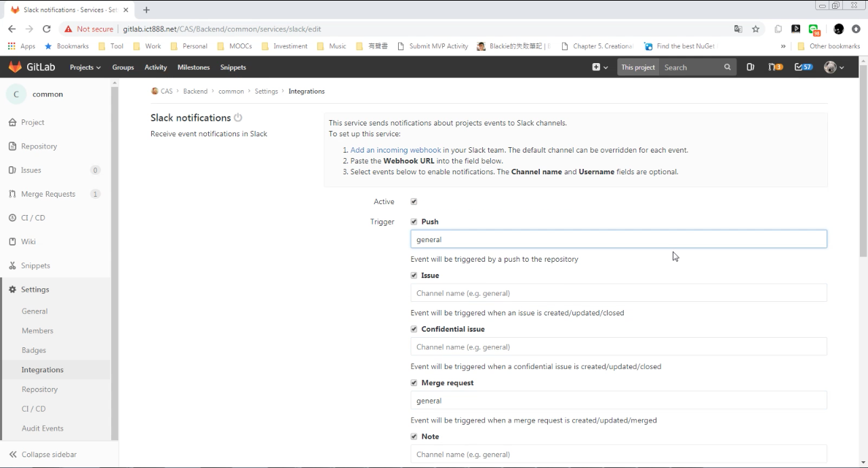The height and width of the screenshot is (468, 868).
Task: Open todos icon with badge 57
Action: click(x=804, y=67)
